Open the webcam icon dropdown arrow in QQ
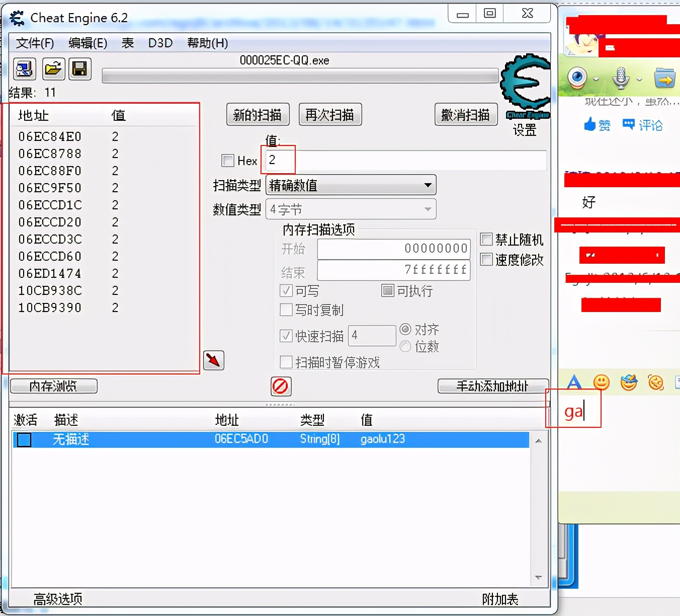 [x=596, y=79]
